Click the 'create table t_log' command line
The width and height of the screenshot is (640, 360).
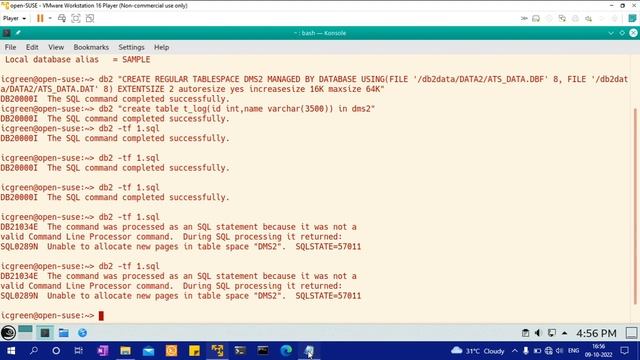point(188,109)
